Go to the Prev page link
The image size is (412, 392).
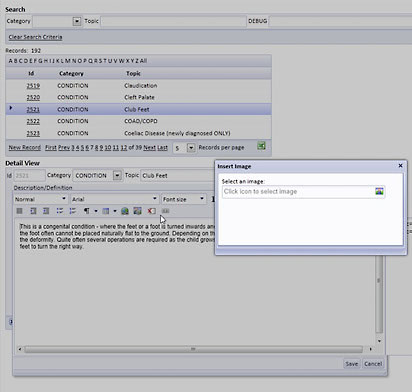64,147
